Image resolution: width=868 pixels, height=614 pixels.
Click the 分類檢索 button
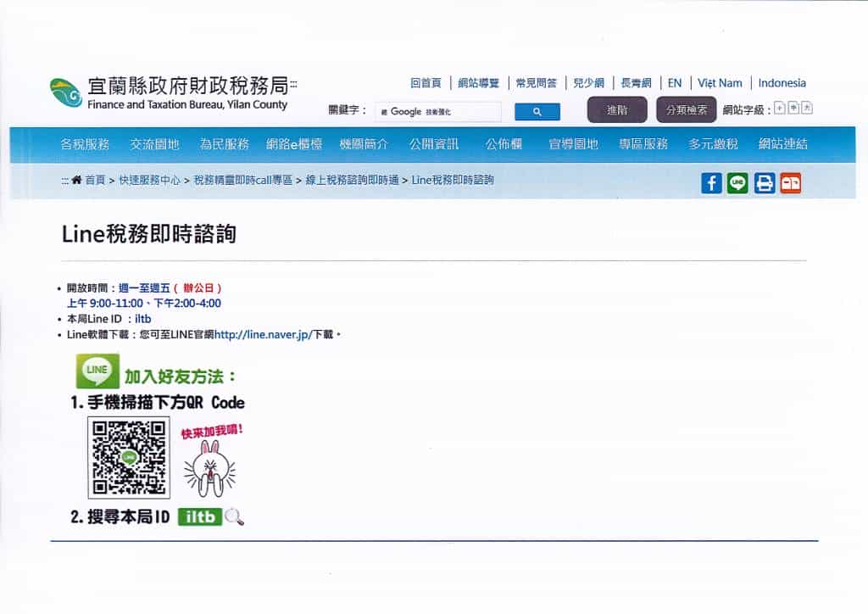click(x=686, y=110)
